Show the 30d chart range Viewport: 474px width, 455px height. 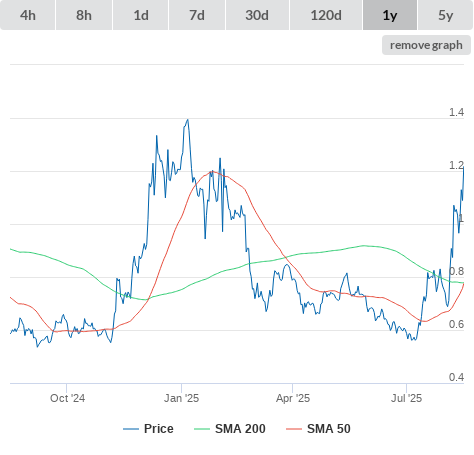[x=257, y=15]
